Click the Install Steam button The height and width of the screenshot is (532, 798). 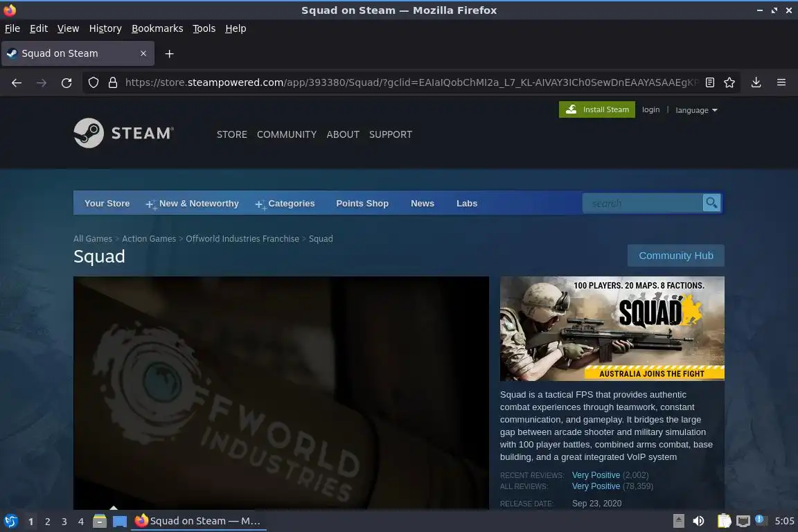point(597,109)
